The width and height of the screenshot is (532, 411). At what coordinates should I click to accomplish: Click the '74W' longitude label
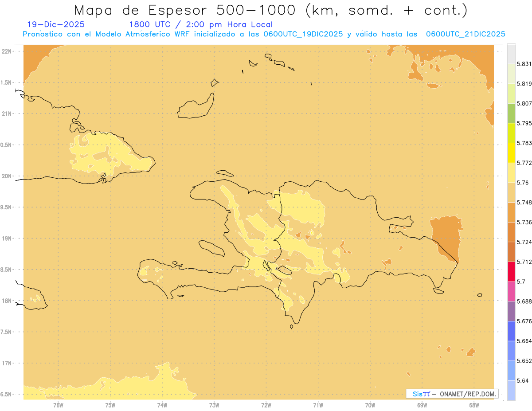(162, 405)
